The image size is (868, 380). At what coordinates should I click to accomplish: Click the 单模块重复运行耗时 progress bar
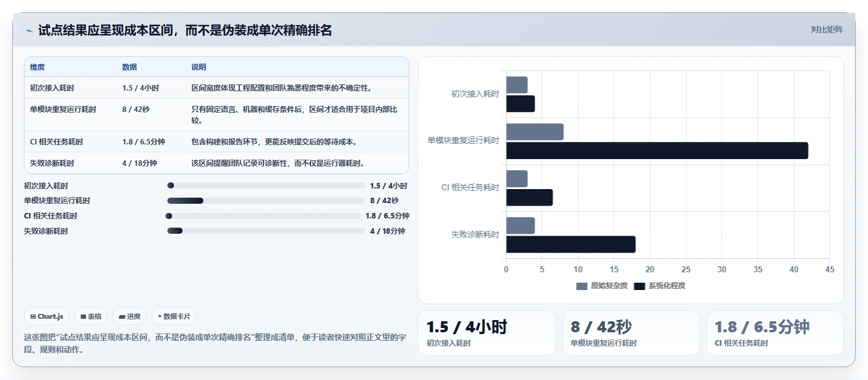click(x=266, y=201)
